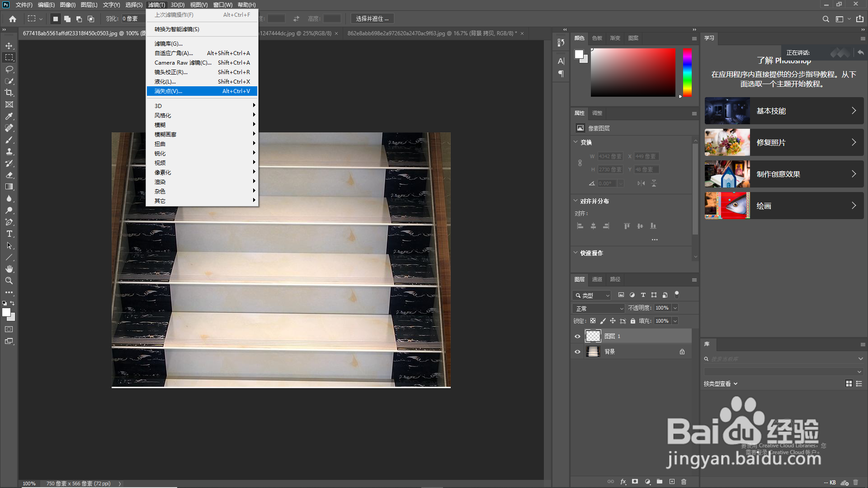Open the opacity 100% dropdown arrow
This screenshot has height=488, width=868.
click(x=675, y=308)
